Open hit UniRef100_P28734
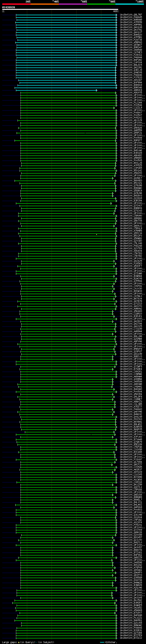 pos(131,40)
